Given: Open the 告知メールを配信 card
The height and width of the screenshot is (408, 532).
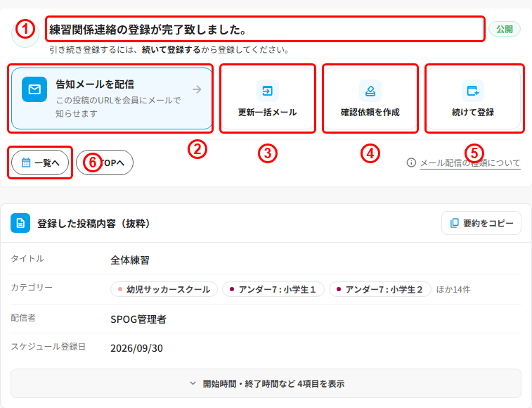Looking at the screenshot, I should point(112,98).
